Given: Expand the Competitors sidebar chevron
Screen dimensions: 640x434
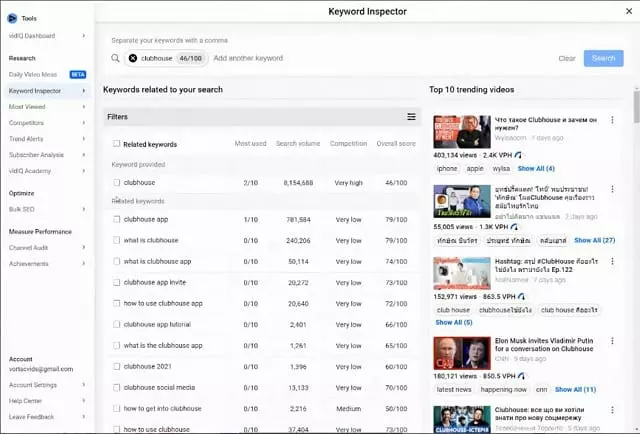Looking at the screenshot, I should [84, 123].
